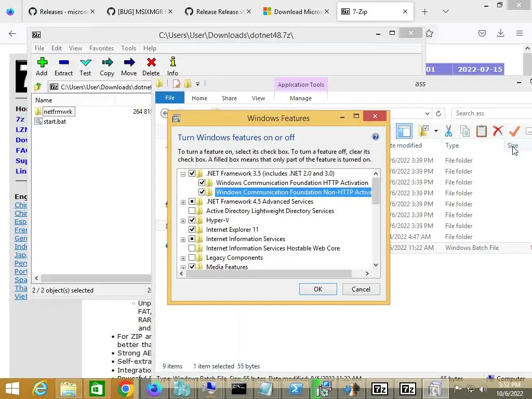Click OK in Windows Features dialog
This screenshot has width=532, height=399.
point(318,289)
